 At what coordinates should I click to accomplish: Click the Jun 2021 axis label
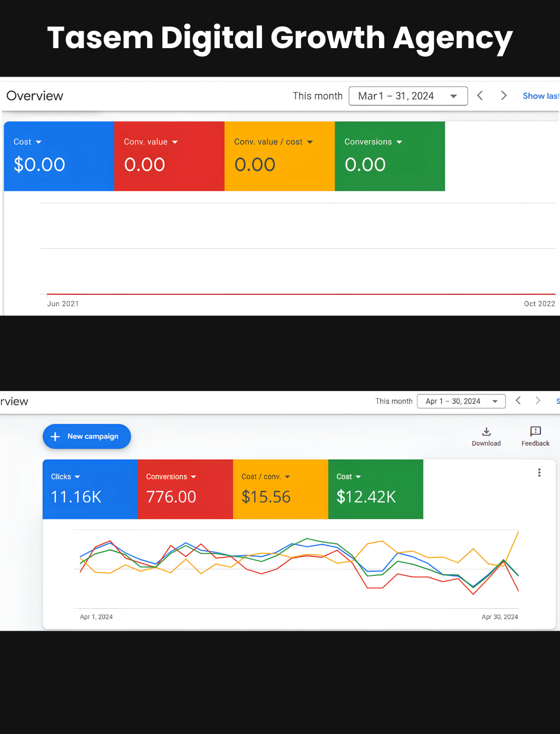click(x=63, y=304)
